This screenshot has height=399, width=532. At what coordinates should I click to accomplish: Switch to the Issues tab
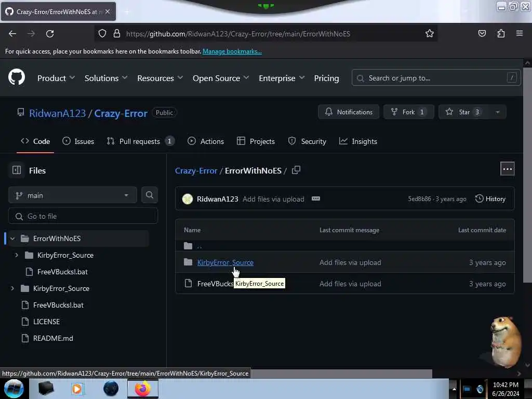pos(78,141)
